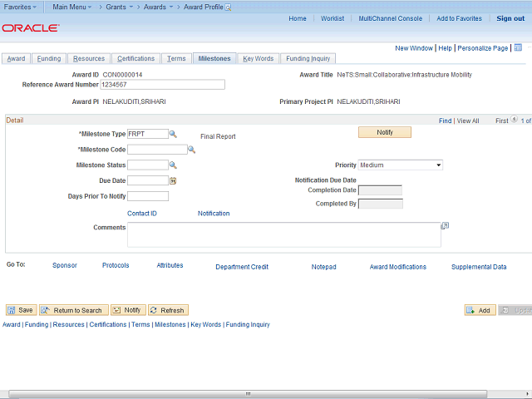Screen dimensions: 532x399
Task: Click in the Due Date field
Action: coord(148,181)
